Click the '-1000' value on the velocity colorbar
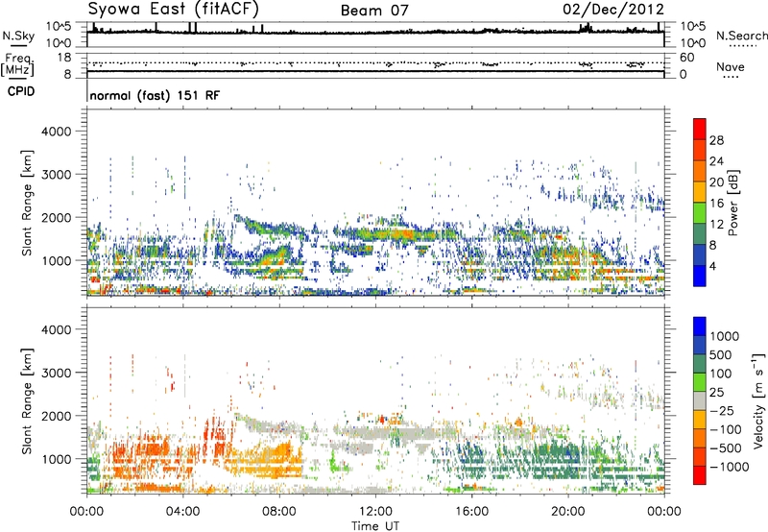The height and width of the screenshot is (532, 768). (729, 467)
